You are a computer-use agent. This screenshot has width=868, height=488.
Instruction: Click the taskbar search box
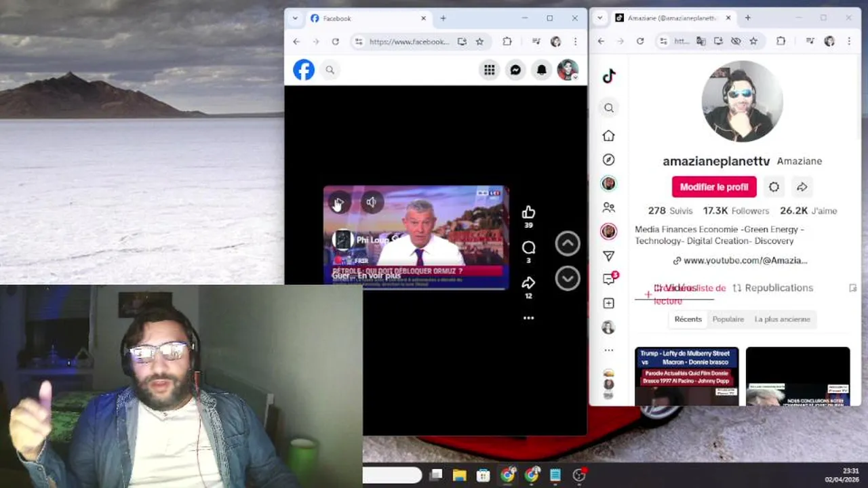point(392,475)
